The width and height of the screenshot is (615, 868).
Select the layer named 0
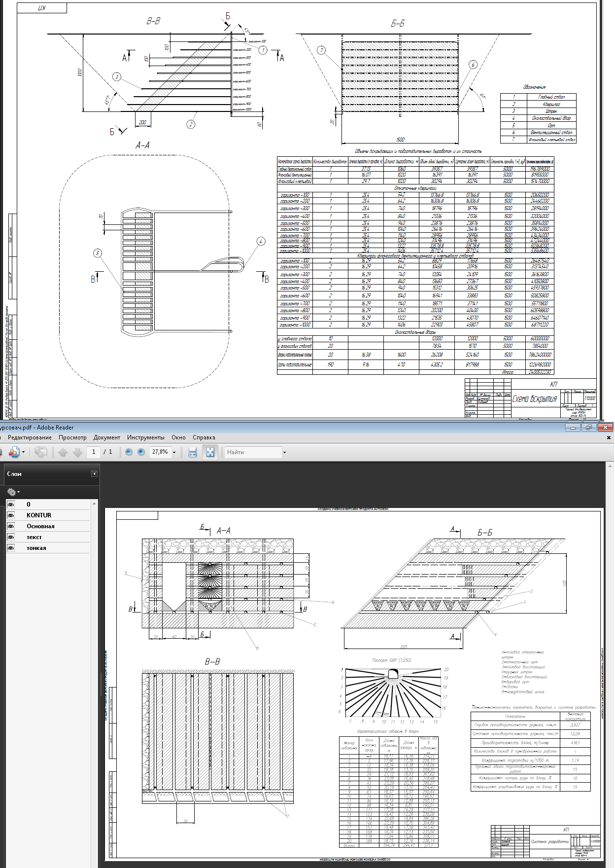click(x=29, y=505)
